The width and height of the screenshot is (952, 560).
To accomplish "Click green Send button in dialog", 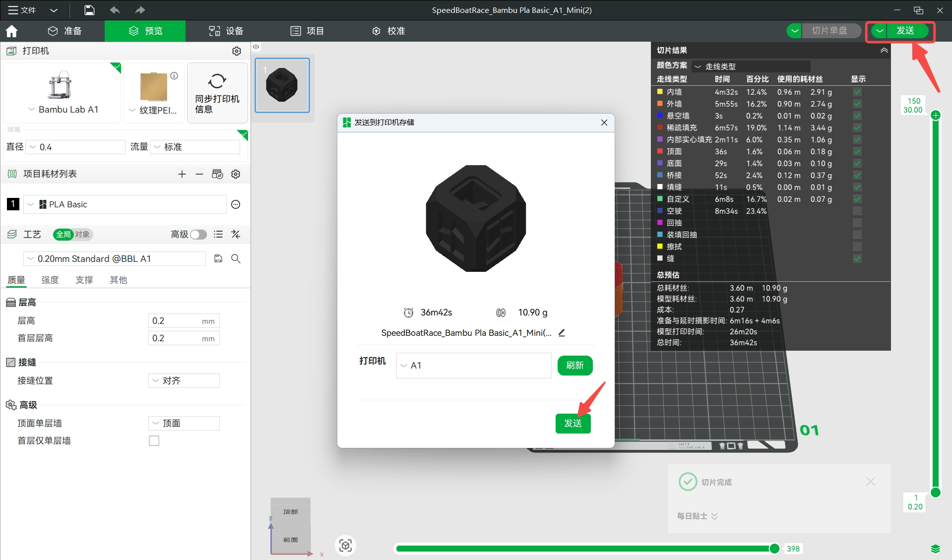I will (x=573, y=423).
